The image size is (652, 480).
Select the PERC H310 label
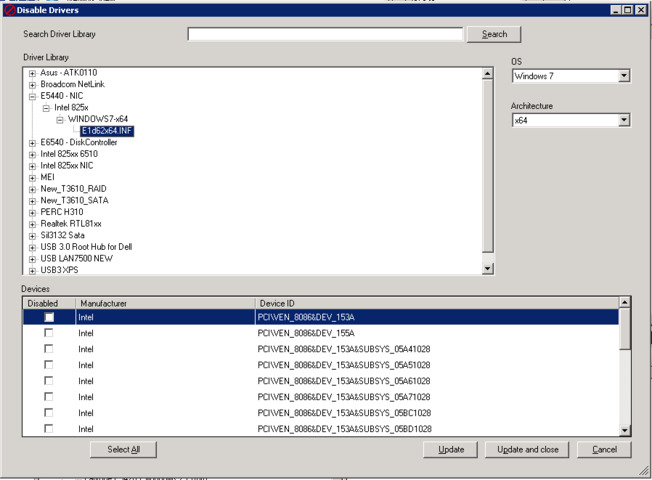[62, 212]
